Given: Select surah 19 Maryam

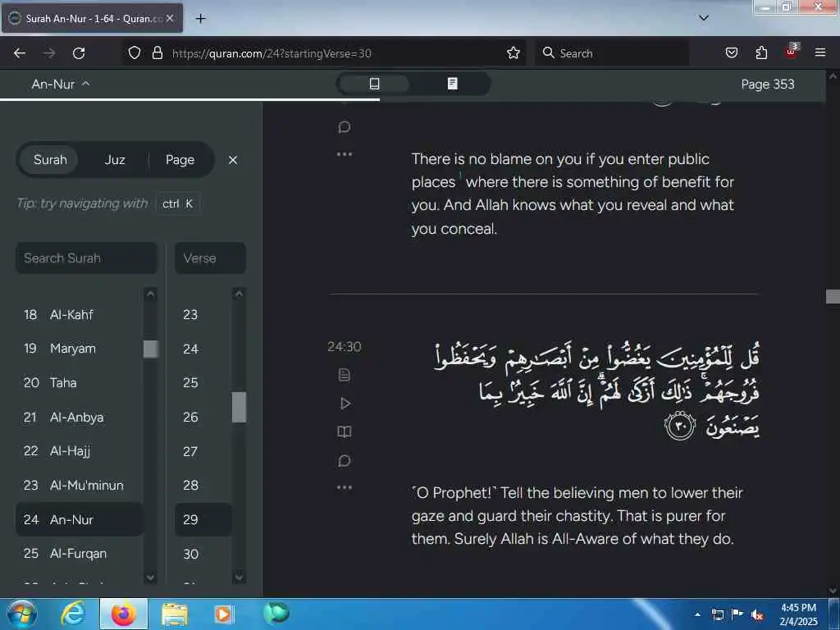Looking at the screenshot, I should pos(80,348).
